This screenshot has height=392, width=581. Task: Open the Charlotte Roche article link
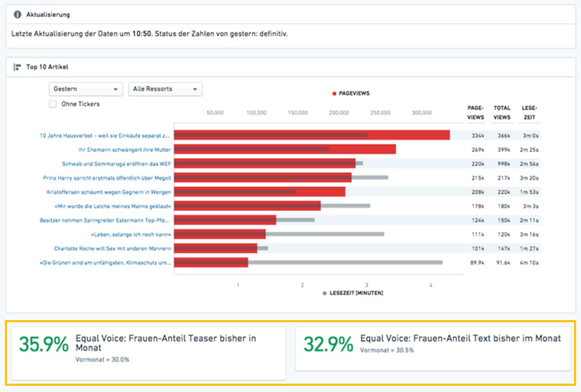coord(112,248)
